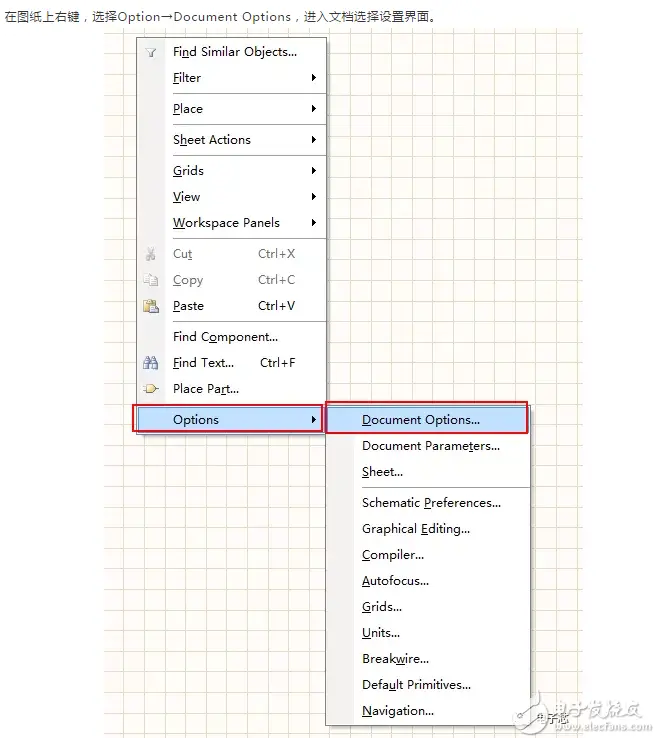
Task: Choose Find Similar Objects from context menu
Action: (x=232, y=52)
